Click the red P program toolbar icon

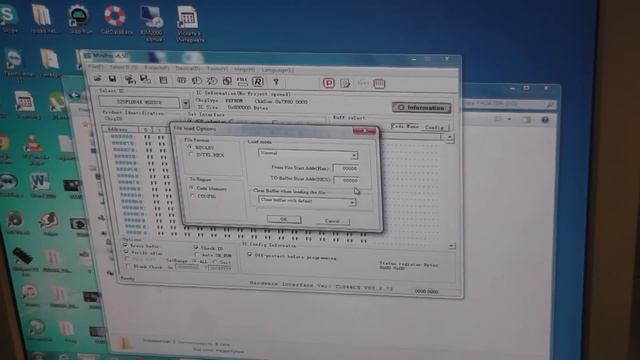[x=329, y=83]
